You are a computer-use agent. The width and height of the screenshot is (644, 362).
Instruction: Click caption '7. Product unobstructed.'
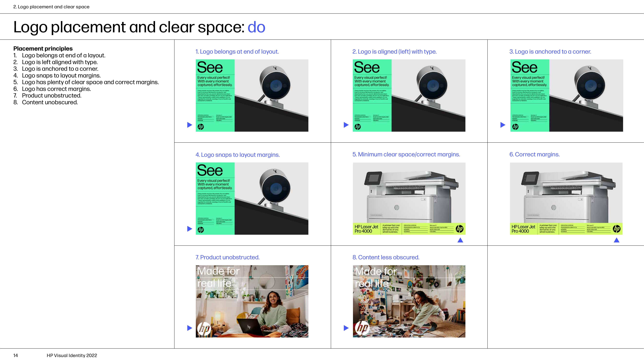pyautogui.click(x=227, y=257)
